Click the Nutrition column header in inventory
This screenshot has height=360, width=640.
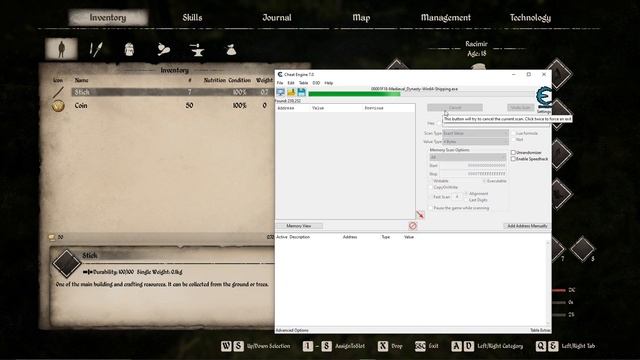click(x=215, y=80)
